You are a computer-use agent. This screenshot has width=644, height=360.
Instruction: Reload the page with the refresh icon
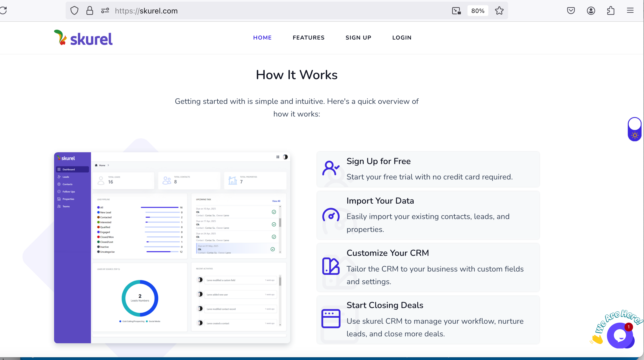tap(3, 10)
